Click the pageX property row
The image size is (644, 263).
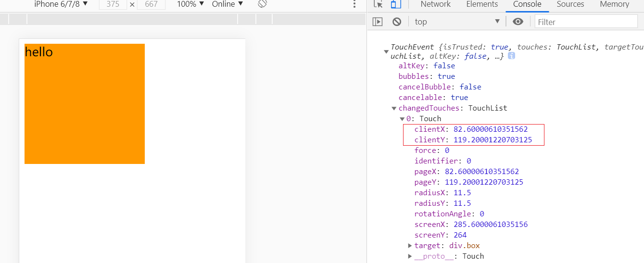point(467,172)
